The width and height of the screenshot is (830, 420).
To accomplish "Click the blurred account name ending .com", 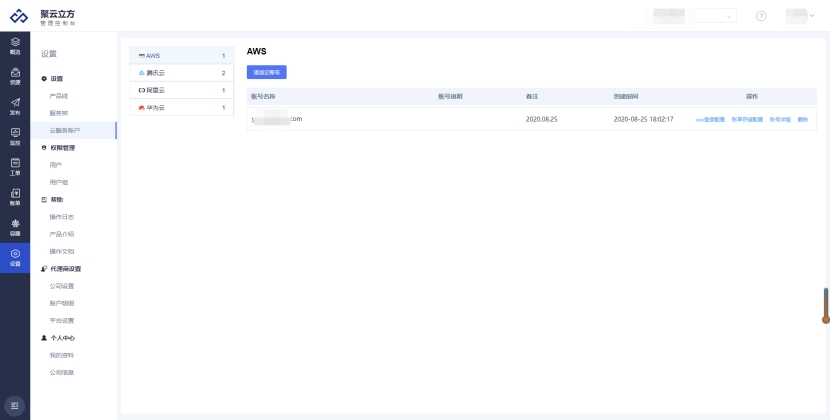I will tap(277, 119).
